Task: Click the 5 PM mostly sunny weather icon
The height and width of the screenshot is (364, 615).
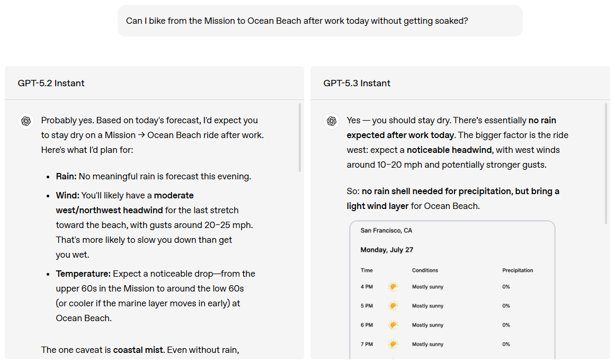Action: [393, 306]
